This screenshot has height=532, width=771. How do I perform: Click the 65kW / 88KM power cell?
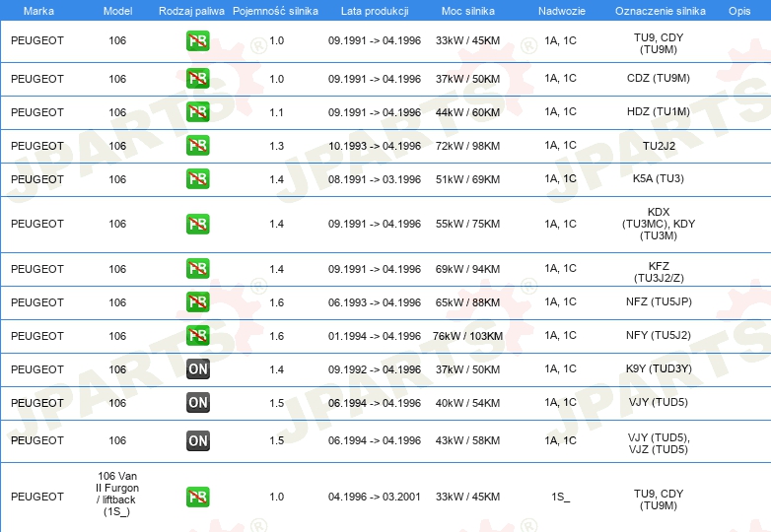click(467, 302)
